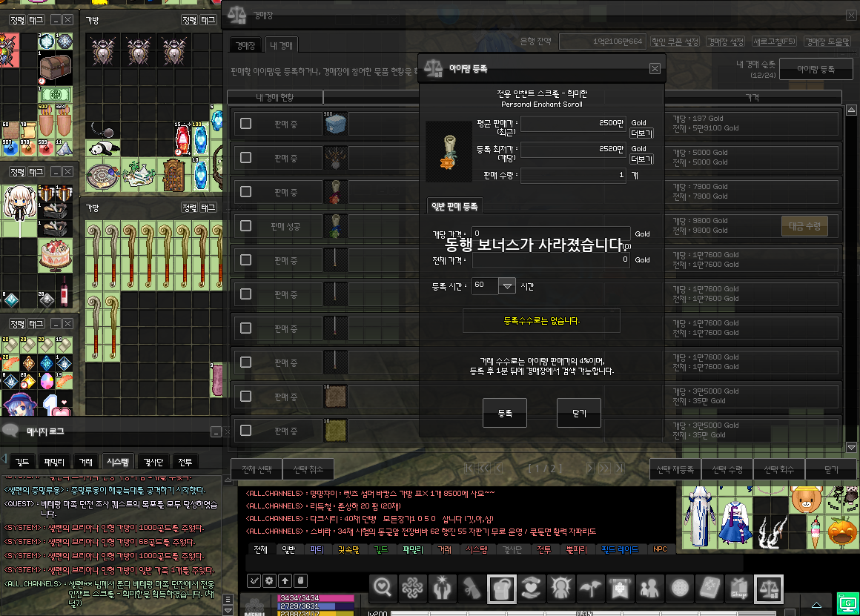Open the hanging banner guild icon

click(x=620, y=589)
